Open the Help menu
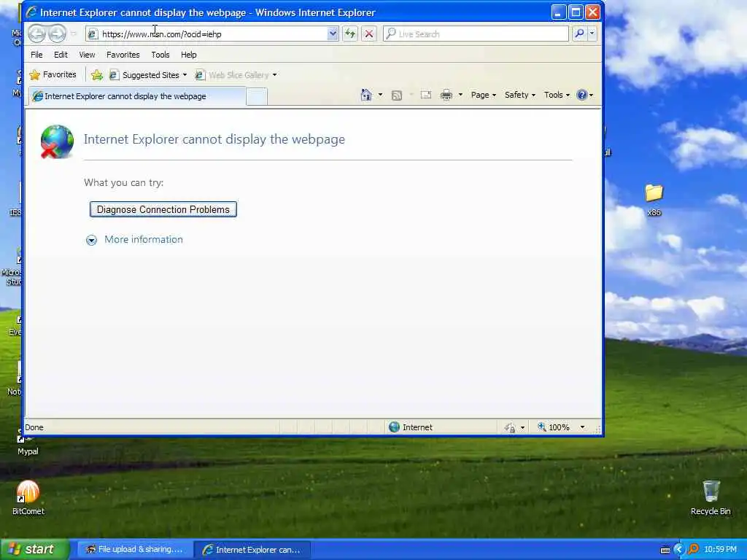This screenshot has width=747, height=560. [189, 55]
